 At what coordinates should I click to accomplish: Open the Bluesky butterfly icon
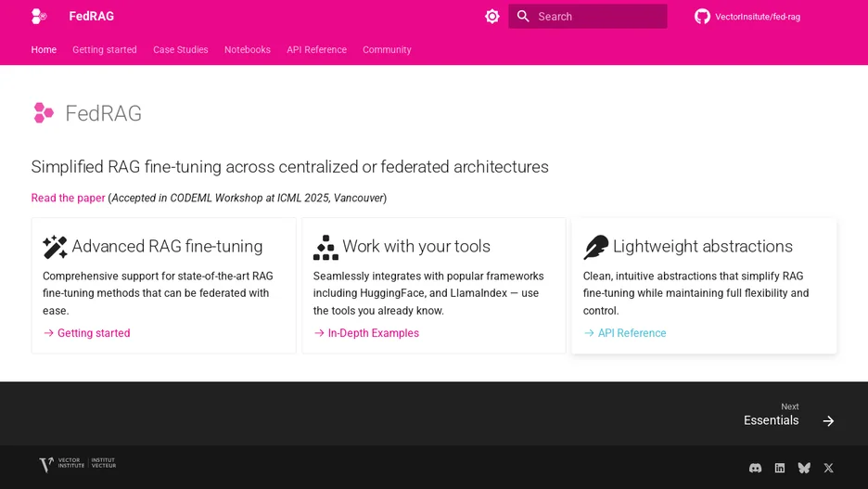point(804,468)
